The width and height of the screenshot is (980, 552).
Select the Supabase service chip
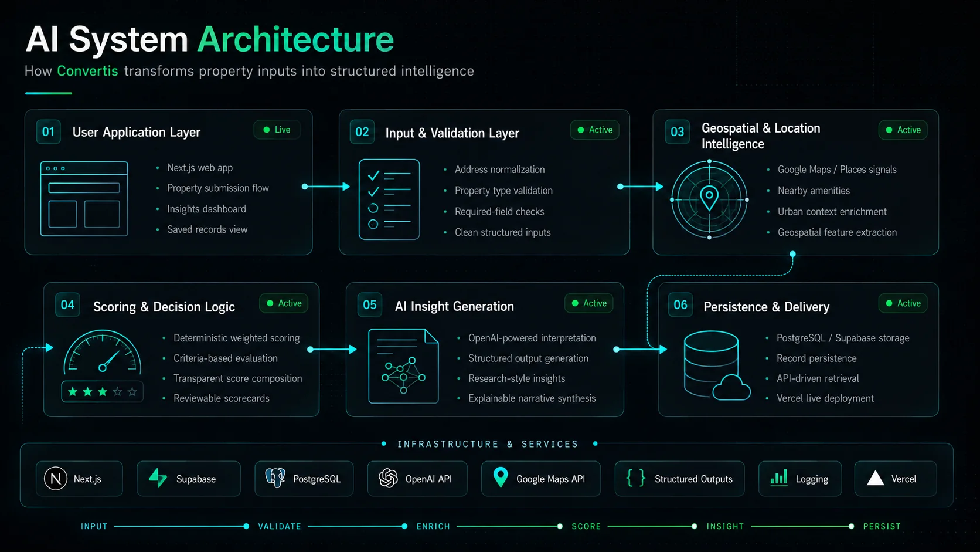coord(189,479)
